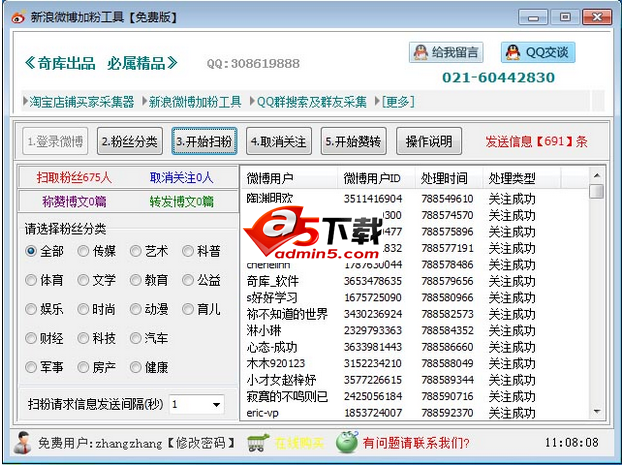Click the list scrollbar up arrow
625x466 pixels.
click(597, 175)
